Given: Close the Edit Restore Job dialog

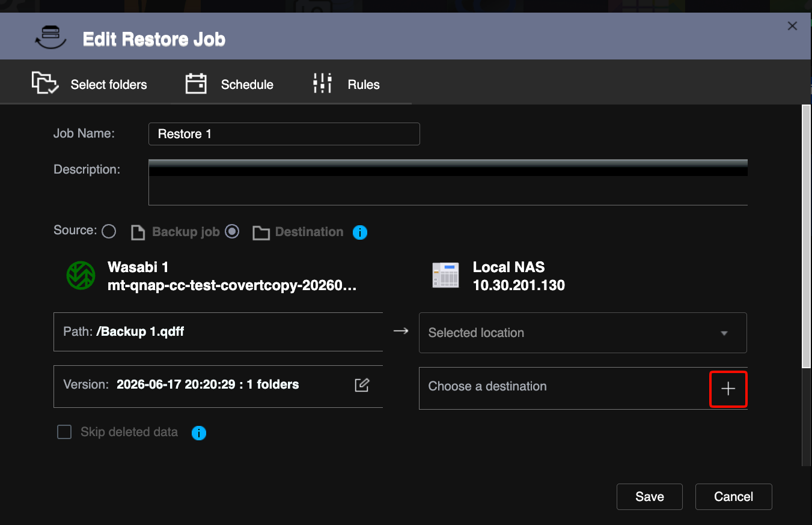Looking at the screenshot, I should (x=792, y=26).
